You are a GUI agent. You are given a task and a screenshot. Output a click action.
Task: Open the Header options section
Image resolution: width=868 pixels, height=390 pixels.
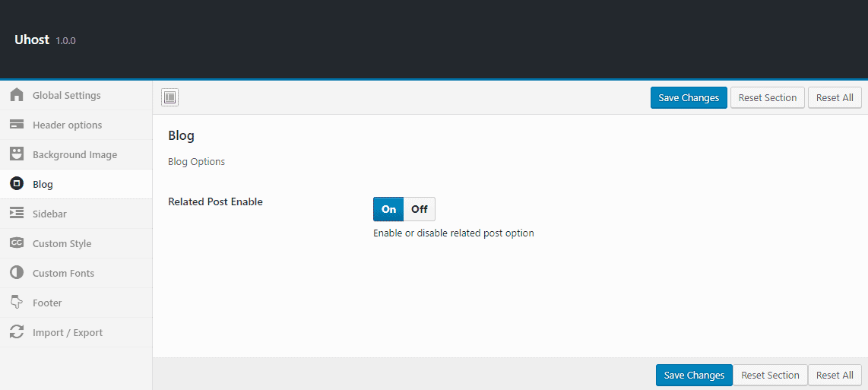click(x=67, y=125)
